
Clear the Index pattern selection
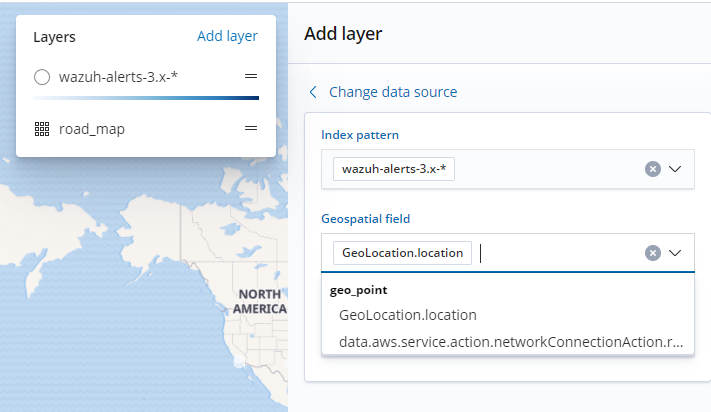[x=653, y=169]
